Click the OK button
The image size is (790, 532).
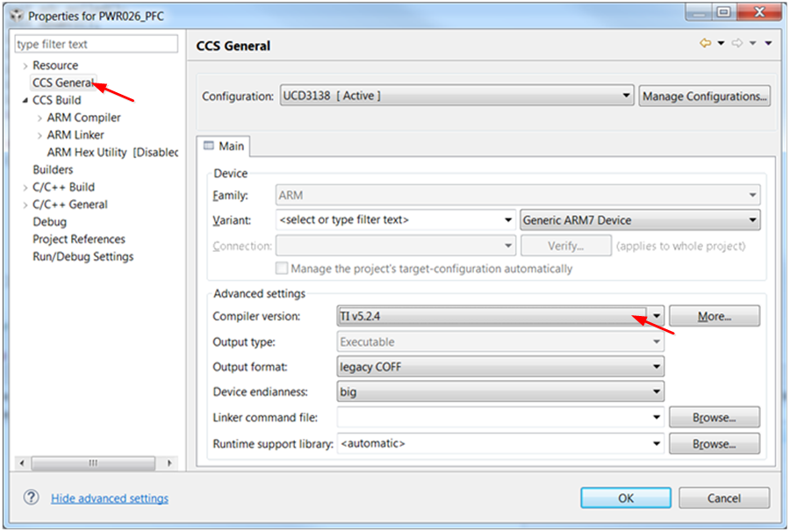(x=625, y=498)
